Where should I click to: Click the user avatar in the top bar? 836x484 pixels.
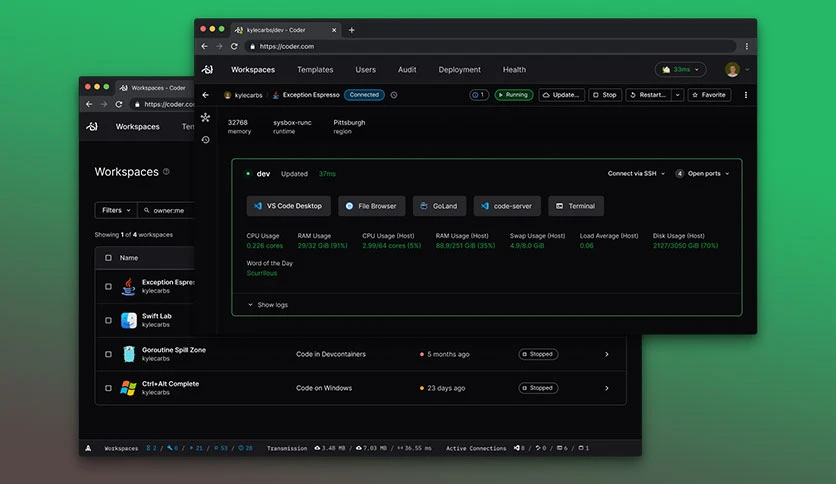pos(732,69)
